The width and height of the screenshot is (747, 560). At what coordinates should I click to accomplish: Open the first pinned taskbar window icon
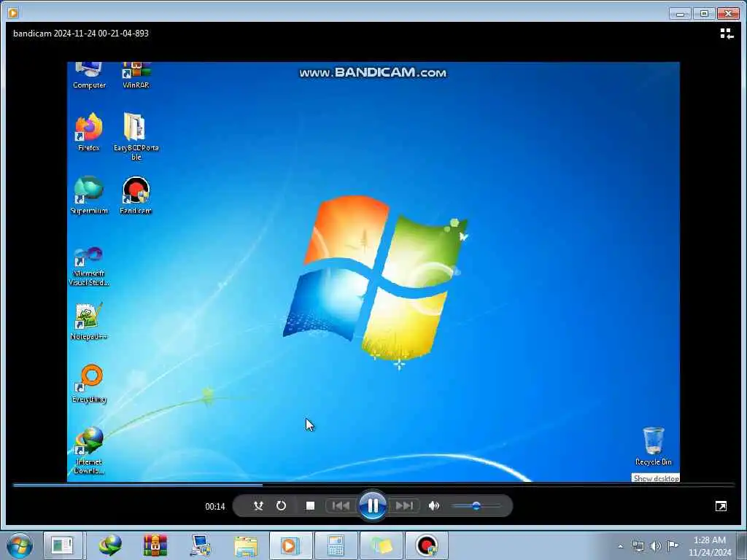tap(63, 545)
